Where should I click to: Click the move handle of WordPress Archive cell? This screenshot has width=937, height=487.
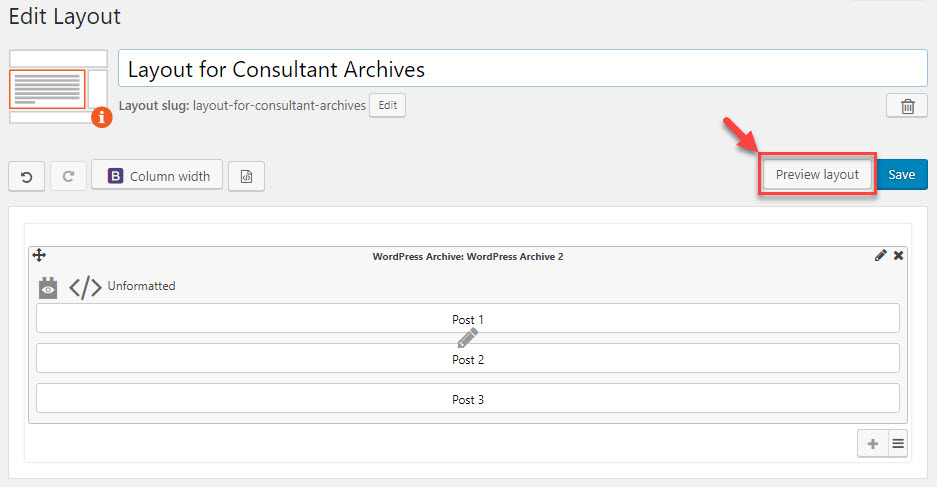point(39,256)
